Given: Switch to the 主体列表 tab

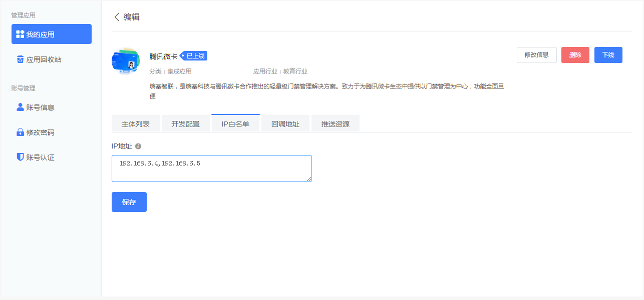Looking at the screenshot, I should [135, 123].
